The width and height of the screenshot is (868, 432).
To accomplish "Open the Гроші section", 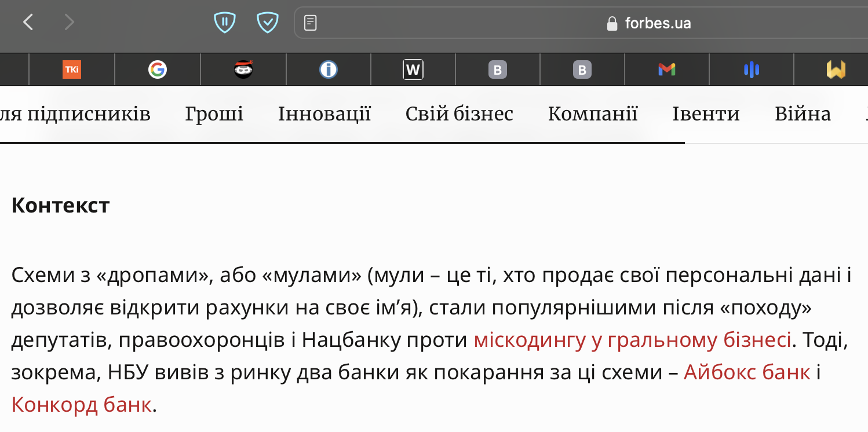I will tap(214, 114).
